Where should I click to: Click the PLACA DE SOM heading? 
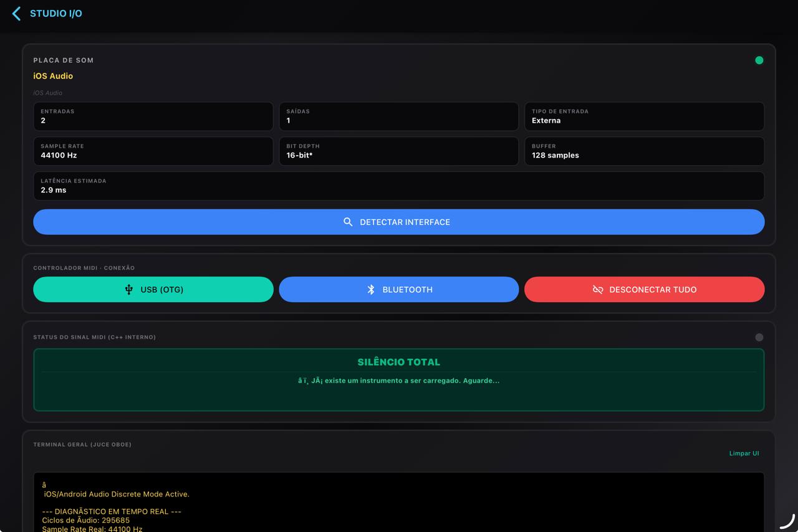point(64,60)
